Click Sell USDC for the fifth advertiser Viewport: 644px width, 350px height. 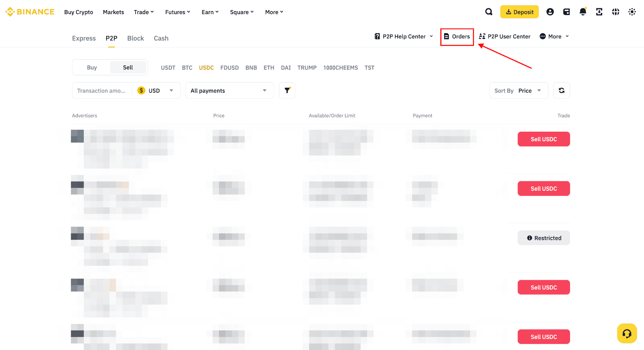(544, 337)
